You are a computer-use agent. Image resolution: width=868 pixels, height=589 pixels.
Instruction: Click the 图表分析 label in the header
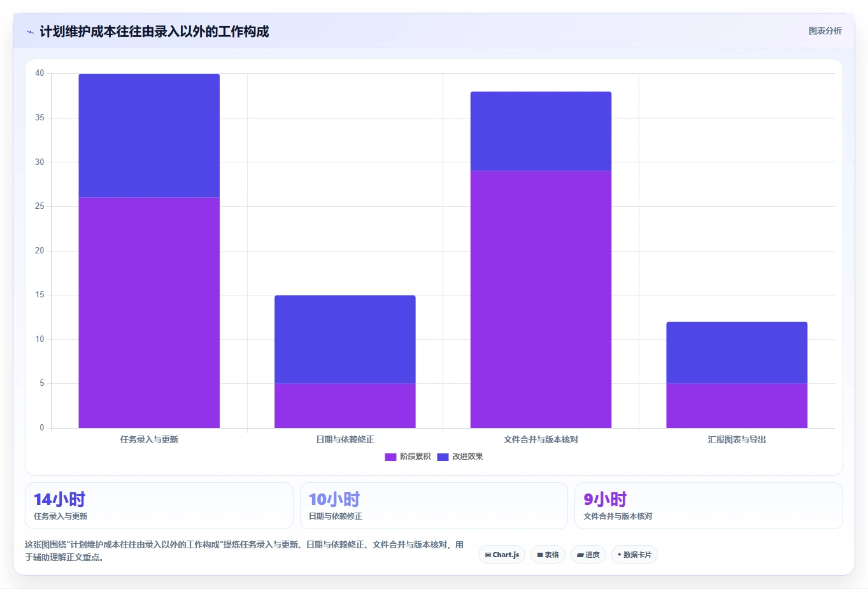[825, 31]
